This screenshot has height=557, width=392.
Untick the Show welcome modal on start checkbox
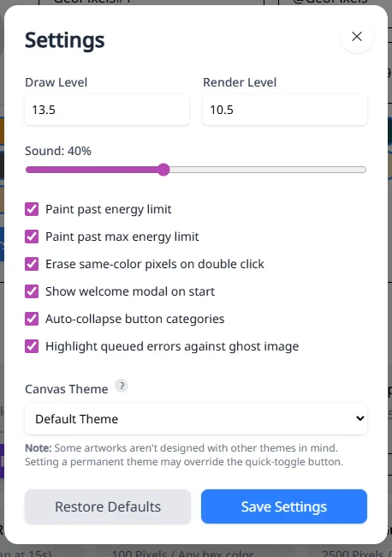click(32, 291)
